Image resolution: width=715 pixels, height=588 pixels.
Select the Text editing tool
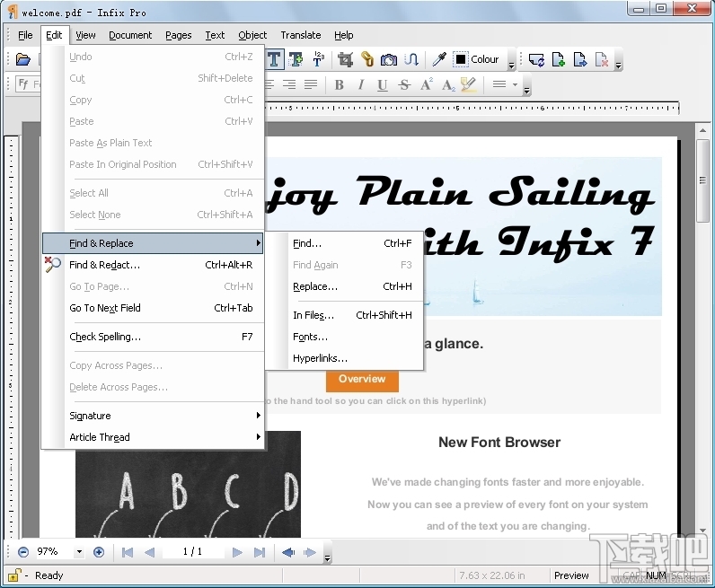(x=274, y=59)
